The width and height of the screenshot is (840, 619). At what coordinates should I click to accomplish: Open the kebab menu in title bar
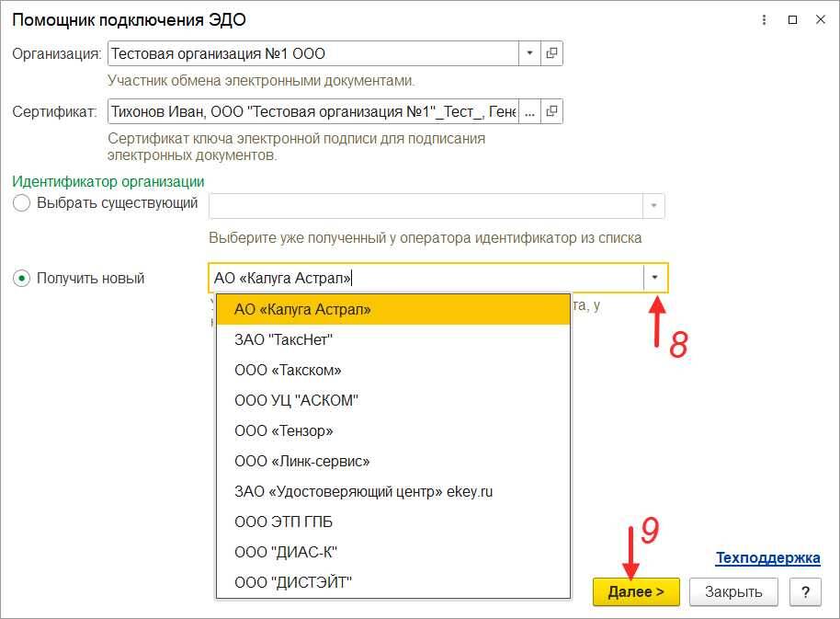tap(764, 20)
